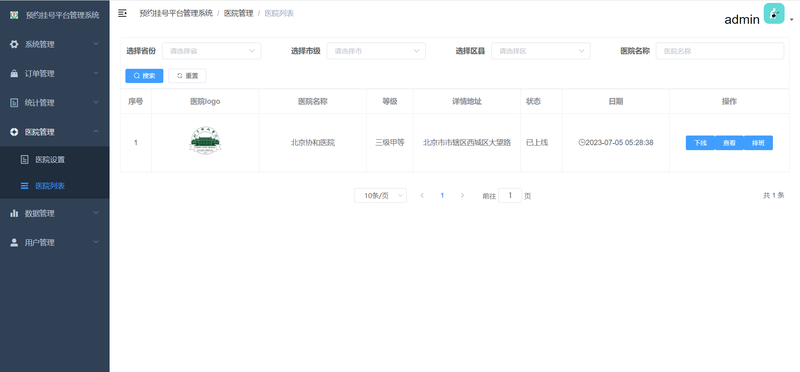Click the 日期 column header
Viewport: 800px width, 372px height.
(616, 102)
